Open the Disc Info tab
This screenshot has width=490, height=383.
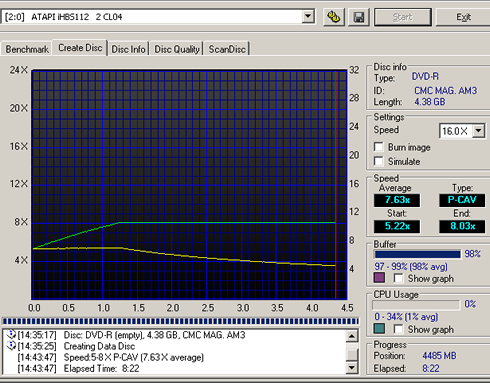click(128, 49)
